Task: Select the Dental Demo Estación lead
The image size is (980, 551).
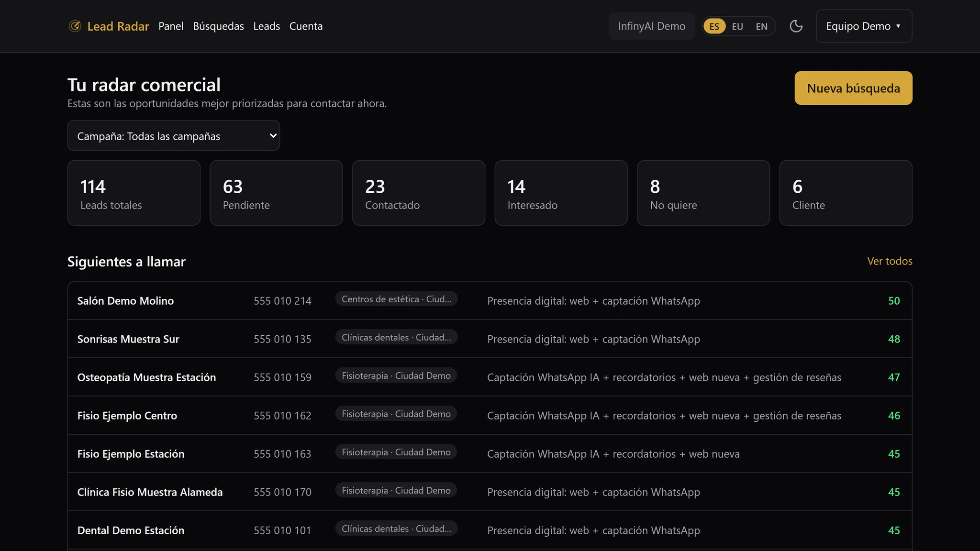Action: (490, 530)
